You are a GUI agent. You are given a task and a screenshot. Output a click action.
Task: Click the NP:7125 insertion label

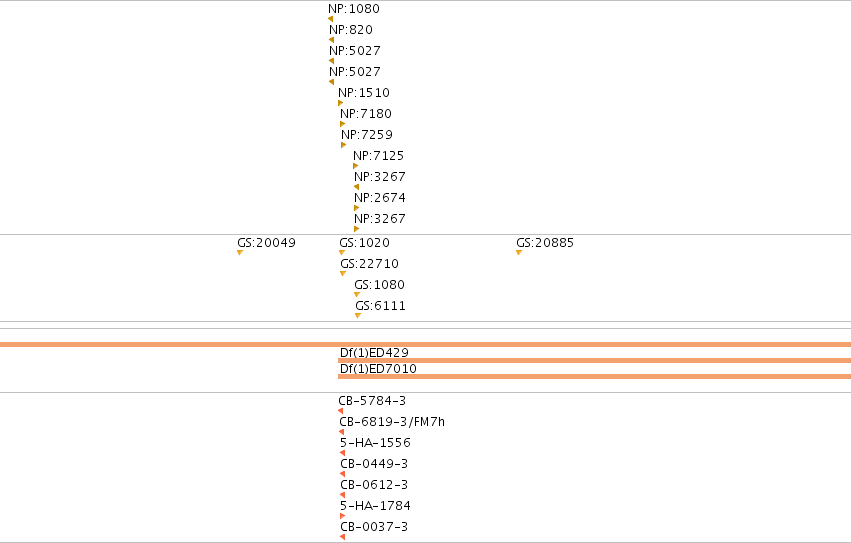point(378,156)
